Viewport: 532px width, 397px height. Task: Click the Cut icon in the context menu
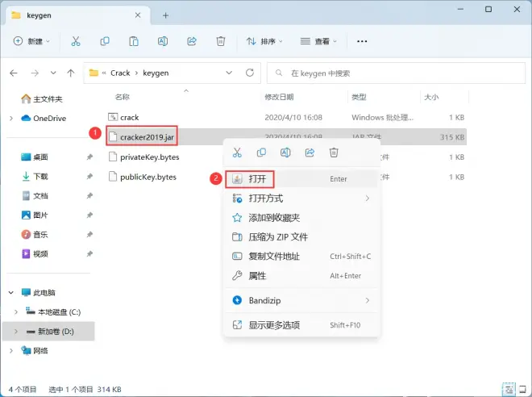pos(237,153)
